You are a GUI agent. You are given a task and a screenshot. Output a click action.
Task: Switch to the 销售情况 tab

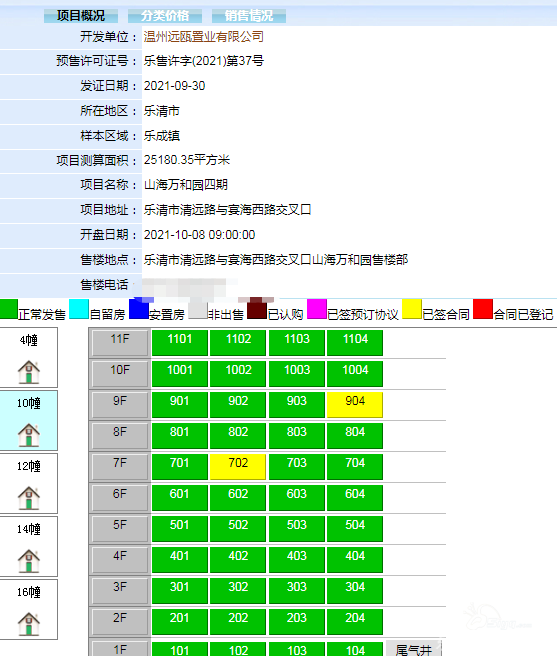[249, 16]
